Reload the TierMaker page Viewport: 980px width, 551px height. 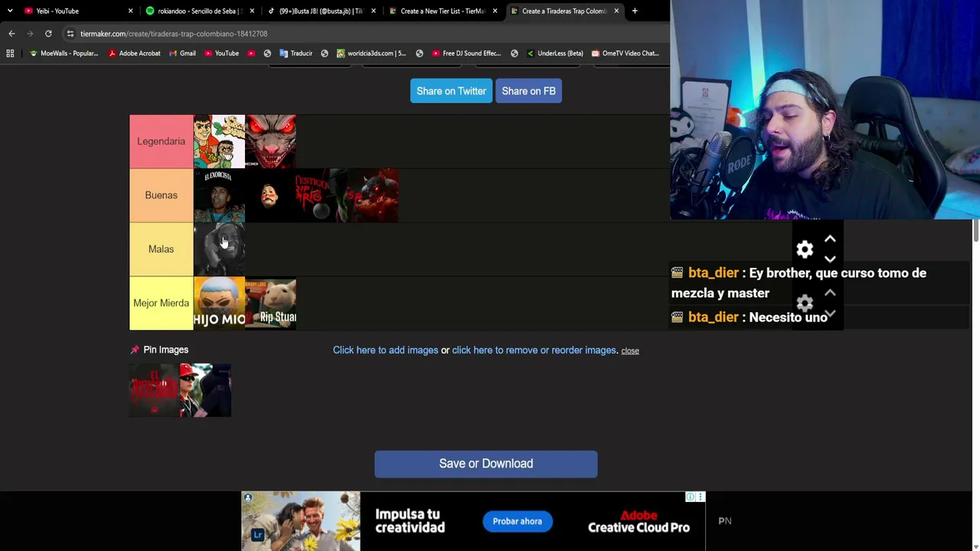click(x=48, y=34)
